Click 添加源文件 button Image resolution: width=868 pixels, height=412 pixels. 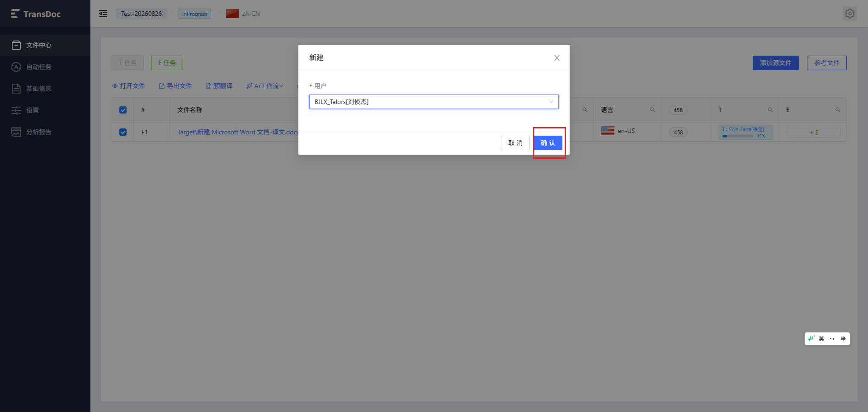(x=776, y=63)
